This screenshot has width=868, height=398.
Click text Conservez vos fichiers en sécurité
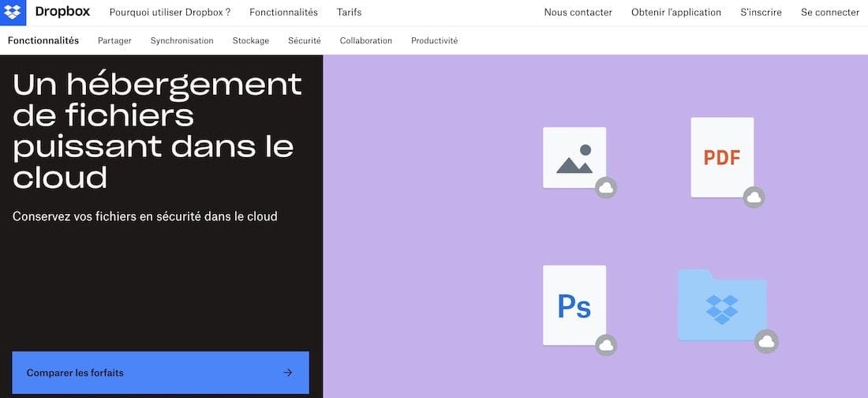click(145, 216)
